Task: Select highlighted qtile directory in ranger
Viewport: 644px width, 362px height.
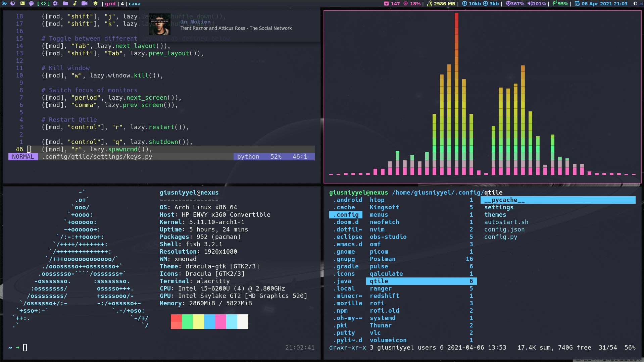Action: point(421,281)
